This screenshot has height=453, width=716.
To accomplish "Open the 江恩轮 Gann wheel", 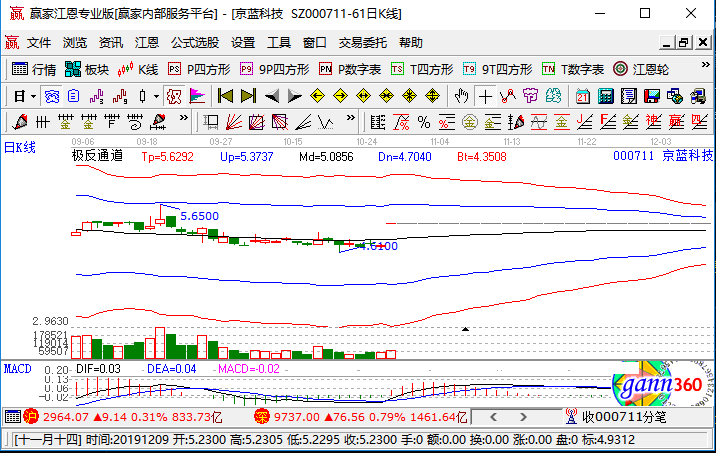I will pos(641,69).
